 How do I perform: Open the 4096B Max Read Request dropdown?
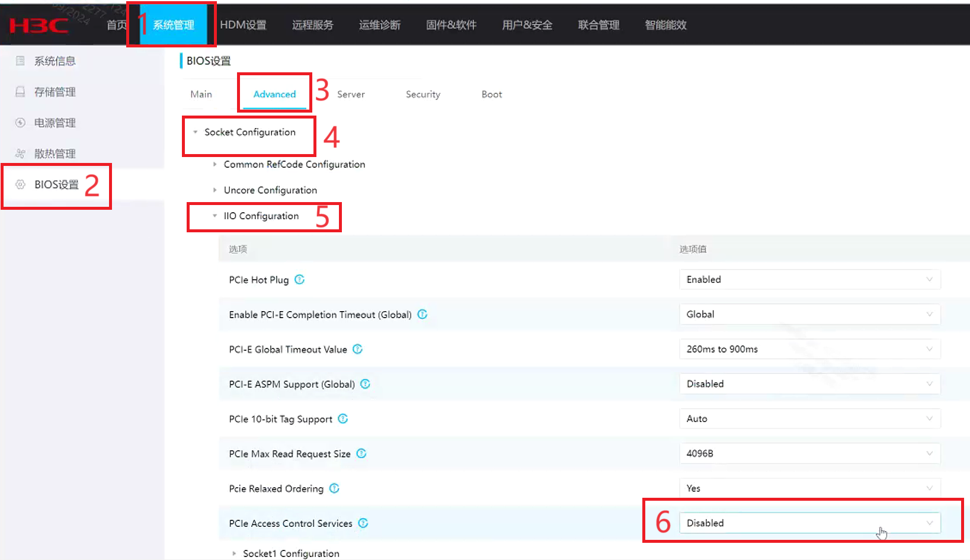tap(809, 453)
